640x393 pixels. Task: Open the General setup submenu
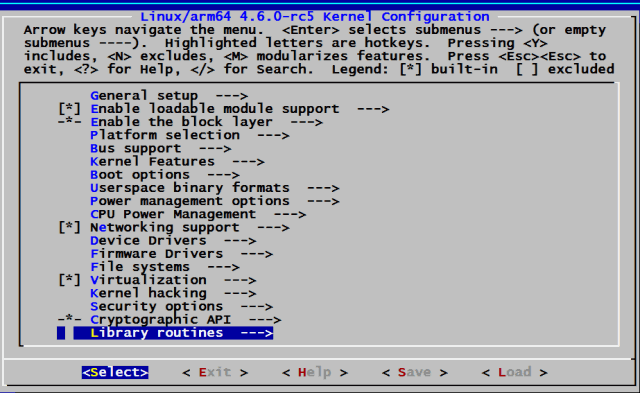[169, 96]
